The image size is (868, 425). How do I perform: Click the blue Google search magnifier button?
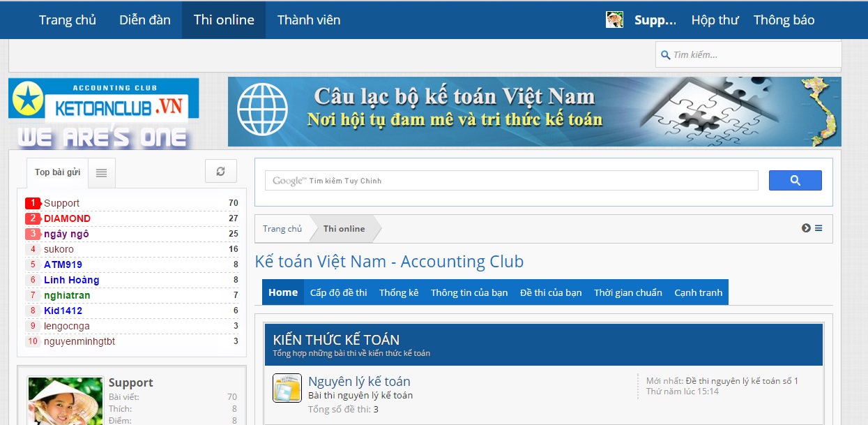click(795, 181)
